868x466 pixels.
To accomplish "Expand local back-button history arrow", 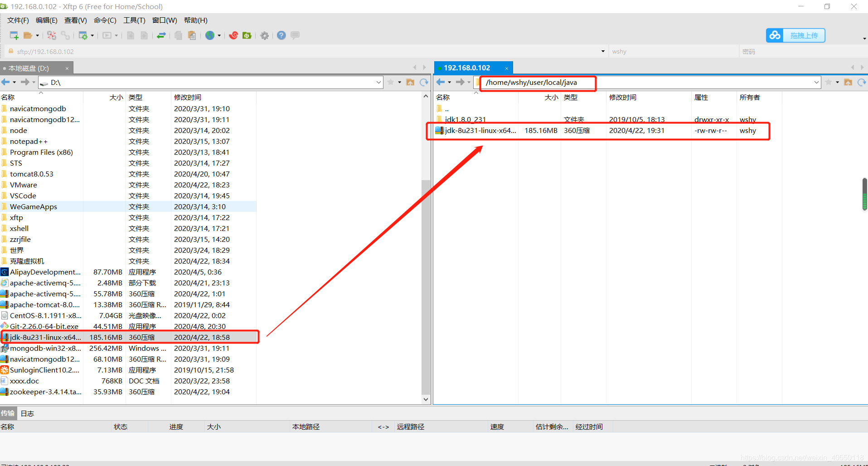I will tap(15, 82).
